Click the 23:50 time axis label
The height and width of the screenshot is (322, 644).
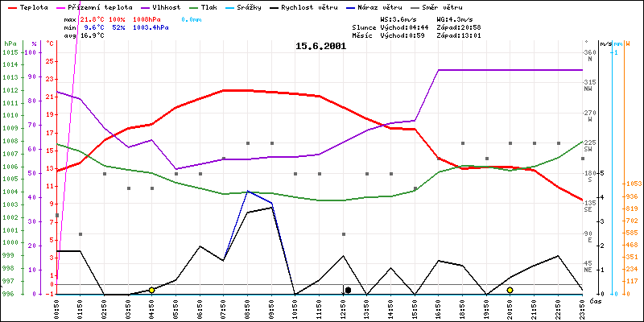tap(583, 307)
